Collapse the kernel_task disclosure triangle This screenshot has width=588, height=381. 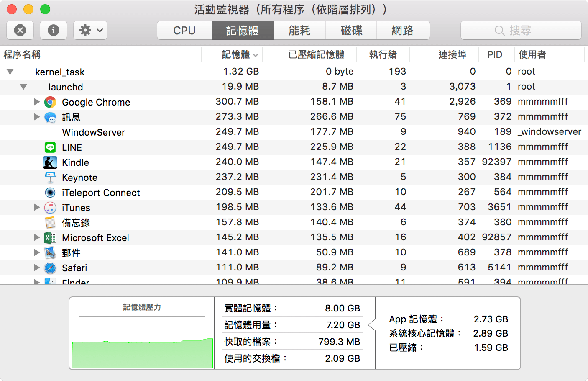(x=10, y=72)
